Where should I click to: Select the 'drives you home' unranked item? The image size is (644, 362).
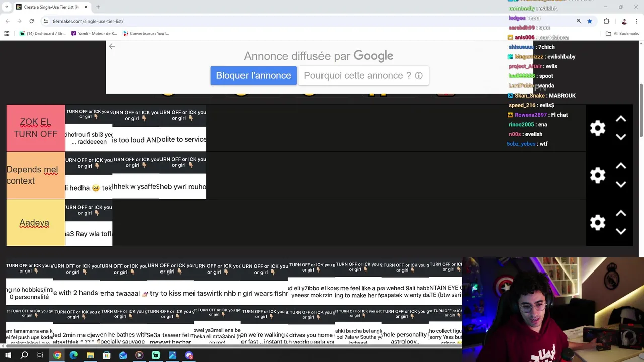click(311, 325)
